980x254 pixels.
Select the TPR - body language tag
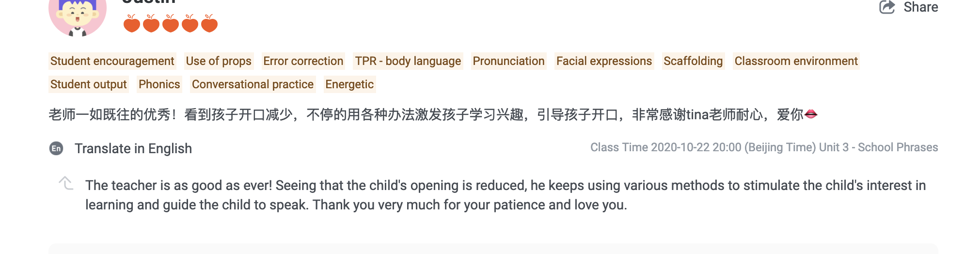point(408,61)
